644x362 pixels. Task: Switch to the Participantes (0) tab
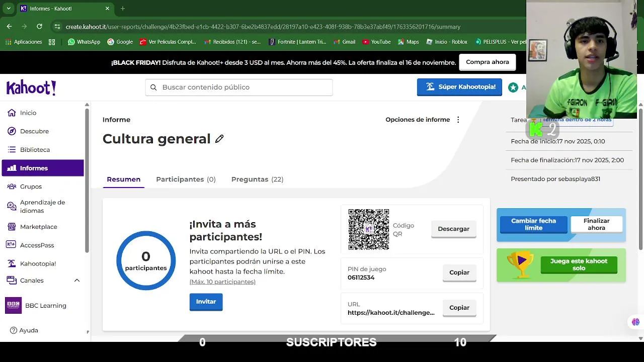click(186, 179)
